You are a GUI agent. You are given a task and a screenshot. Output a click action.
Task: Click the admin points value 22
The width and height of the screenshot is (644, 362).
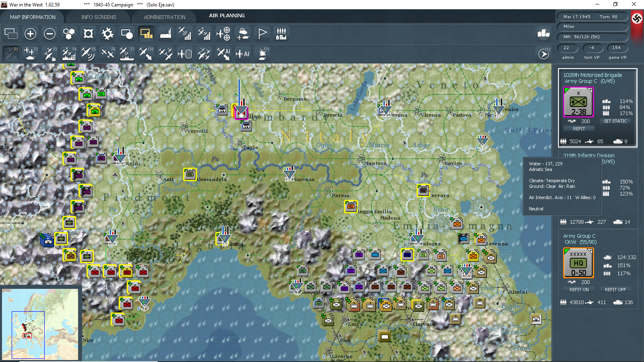pyautogui.click(x=567, y=48)
